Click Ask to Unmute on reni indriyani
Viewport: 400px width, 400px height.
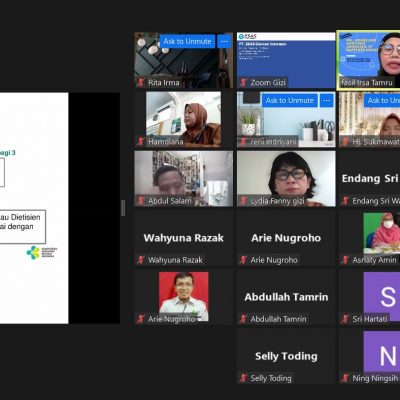click(x=290, y=100)
